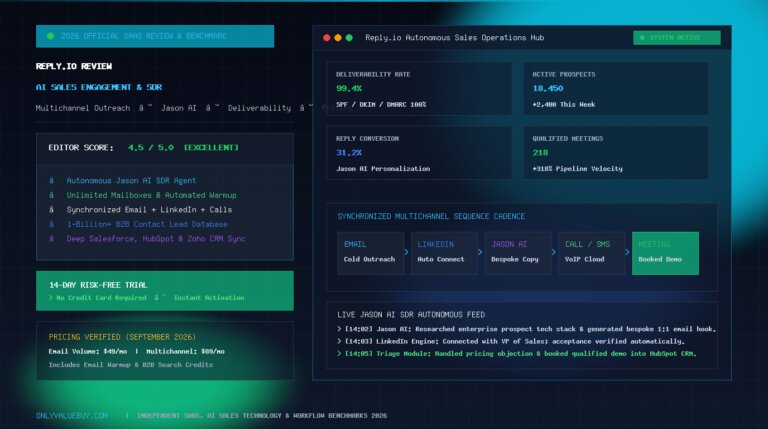The height and width of the screenshot is (429, 768).
Task: Click the Active Prospects 18,450 card
Action: pyautogui.click(x=616, y=89)
